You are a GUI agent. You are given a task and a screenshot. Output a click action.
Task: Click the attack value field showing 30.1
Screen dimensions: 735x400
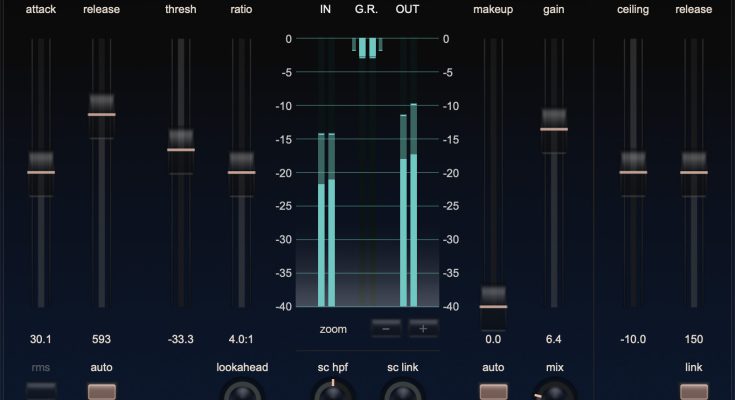click(x=41, y=340)
